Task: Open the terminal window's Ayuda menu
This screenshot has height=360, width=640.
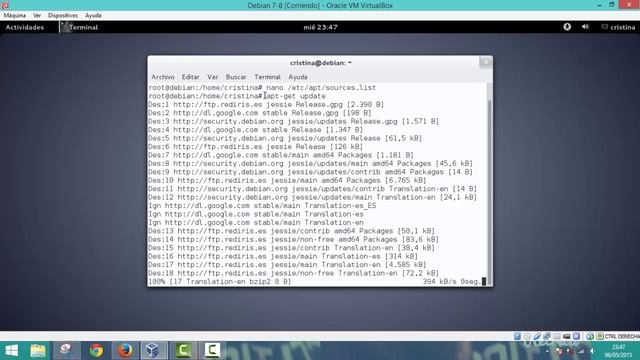Action: pos(298,77)
